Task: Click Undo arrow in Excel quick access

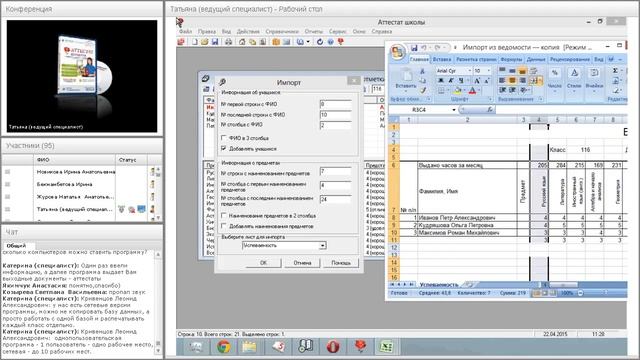Action: (x=424, y=48)
